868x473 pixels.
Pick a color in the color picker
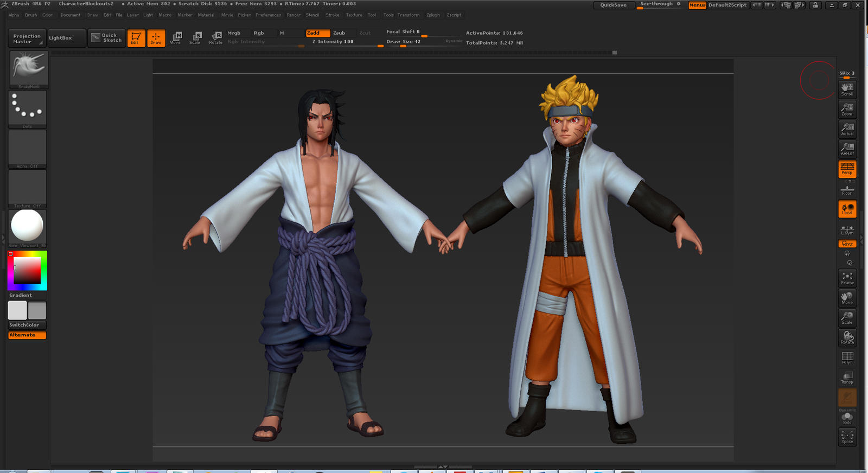pos(27,270)
